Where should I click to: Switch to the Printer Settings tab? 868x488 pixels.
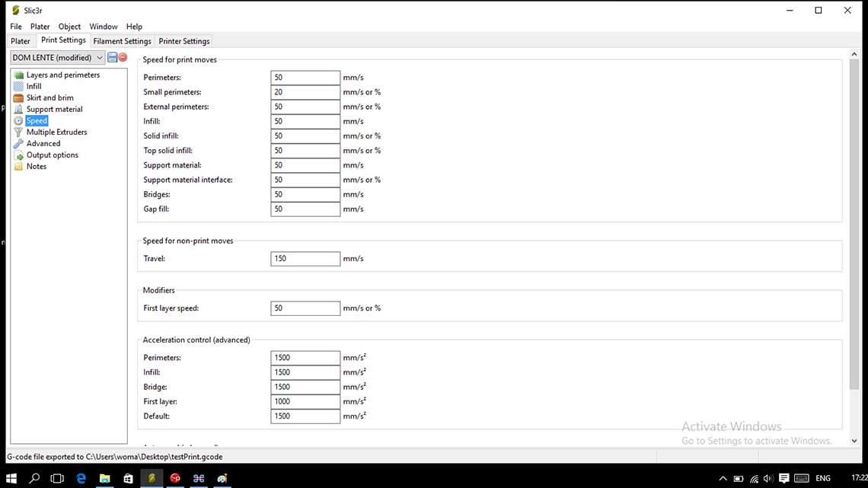(183, 42)
